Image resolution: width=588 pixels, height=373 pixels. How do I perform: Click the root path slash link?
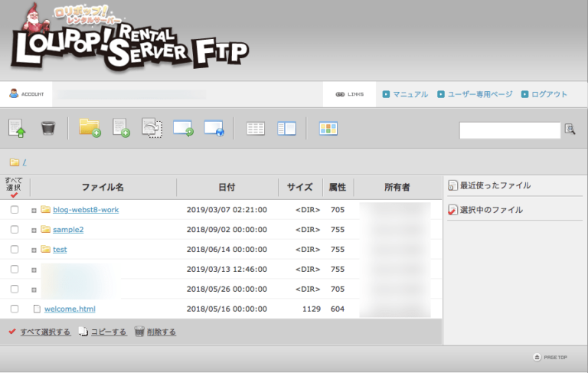pos(24,162)
